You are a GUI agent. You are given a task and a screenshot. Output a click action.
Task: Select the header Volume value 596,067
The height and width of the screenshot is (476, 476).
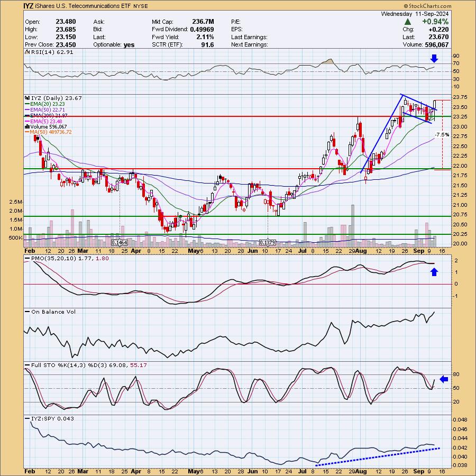[x=436, y=44]
